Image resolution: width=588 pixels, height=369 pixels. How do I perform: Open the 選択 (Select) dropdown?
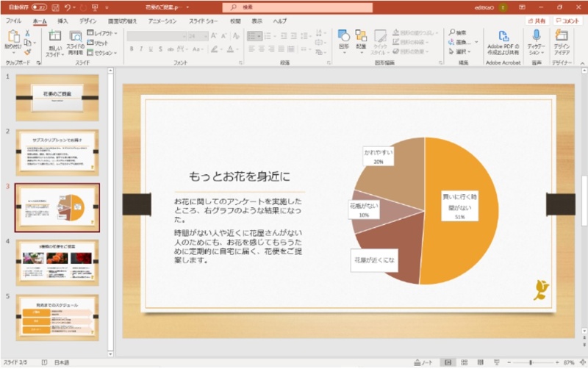pos(460,51)
